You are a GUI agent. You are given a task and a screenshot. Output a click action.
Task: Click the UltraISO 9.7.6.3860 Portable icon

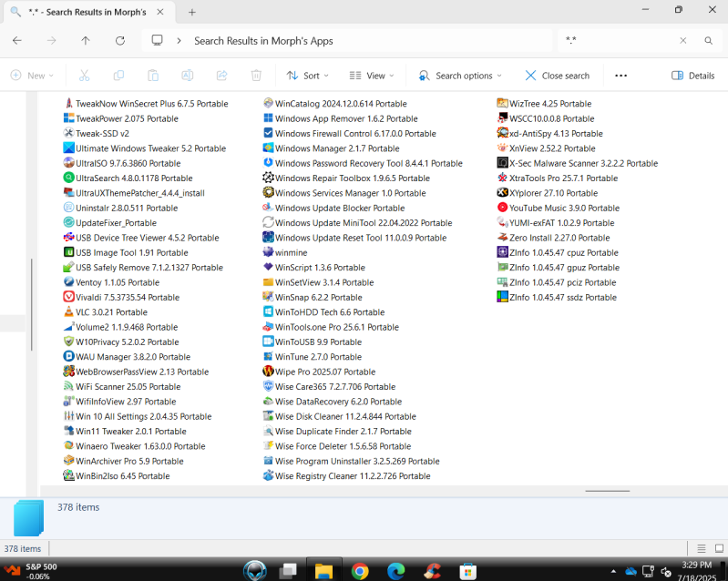pyautogui.click(x=68, y=163)
